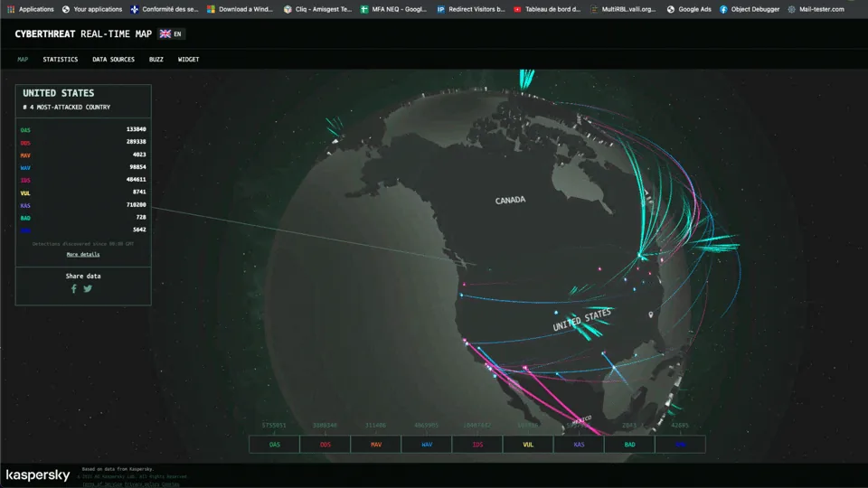Viewport: 868px width, 488px height.
Task: Click the Share data label
Action: [x=83, y=277]
